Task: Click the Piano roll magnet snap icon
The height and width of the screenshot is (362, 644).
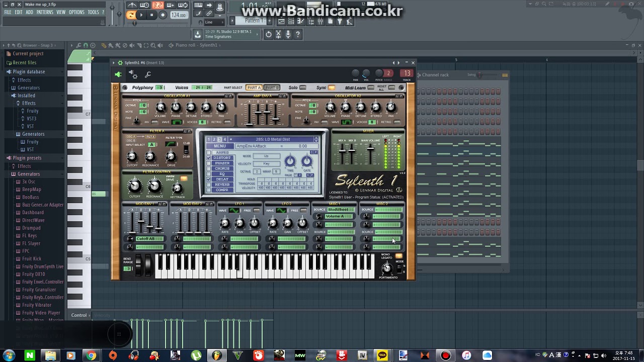Action: [86, 45]
